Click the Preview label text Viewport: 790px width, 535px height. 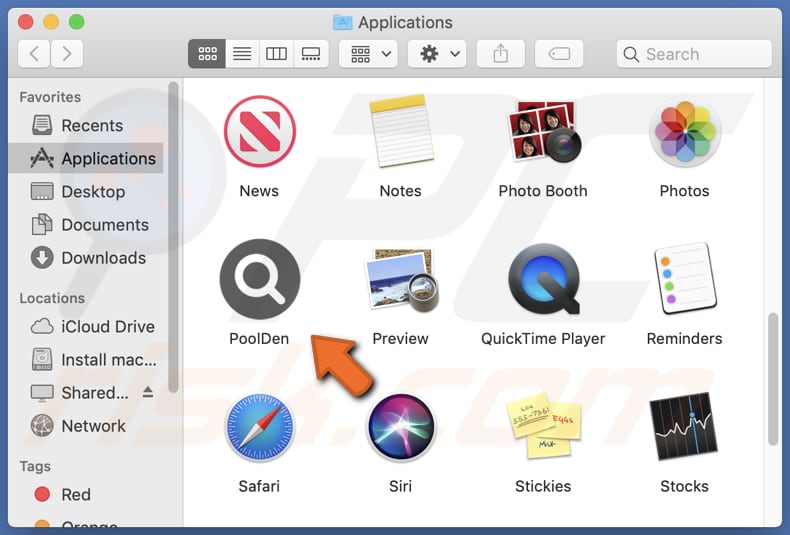[401, 339]
